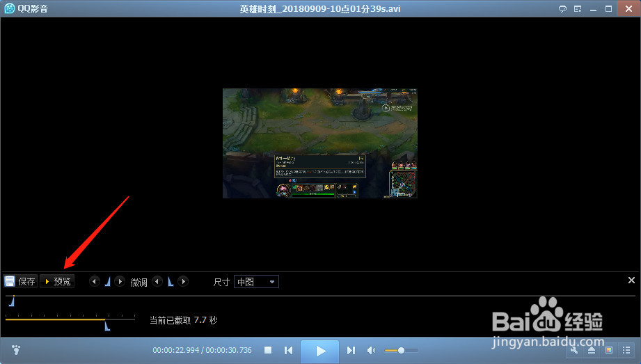The image size is (641, 364).
Task: Nudge start marker left with first arrow
Action: [95, 281]
